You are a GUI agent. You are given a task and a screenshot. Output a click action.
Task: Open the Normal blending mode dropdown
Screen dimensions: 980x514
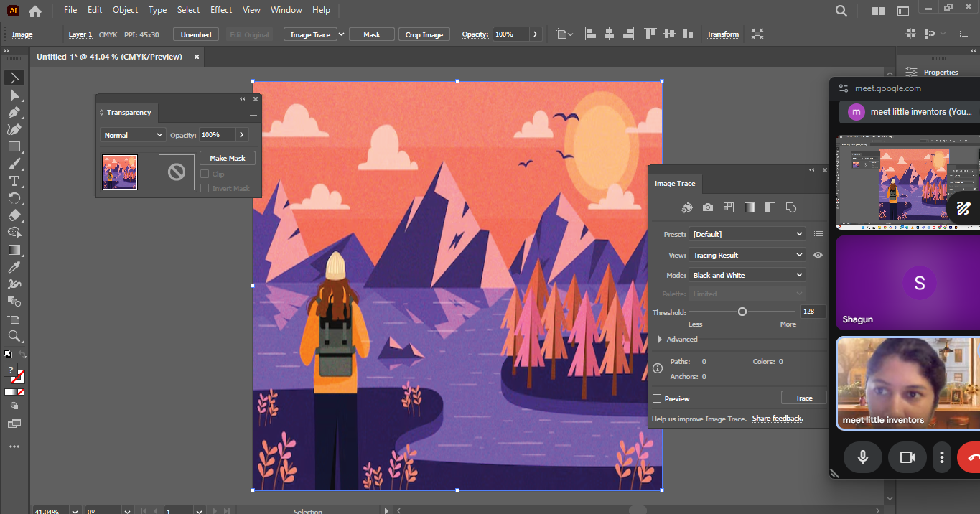133,135
